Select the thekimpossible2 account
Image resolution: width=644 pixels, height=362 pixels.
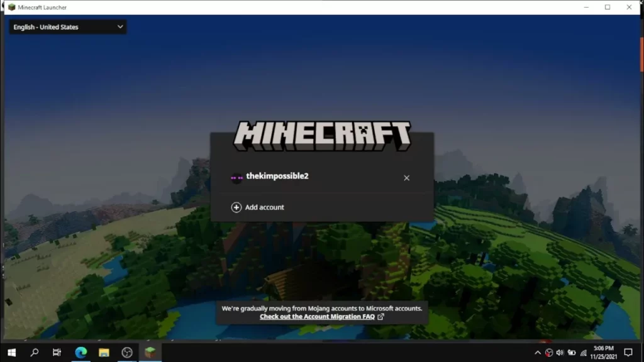pyautogui.click(x=277, y=176)
